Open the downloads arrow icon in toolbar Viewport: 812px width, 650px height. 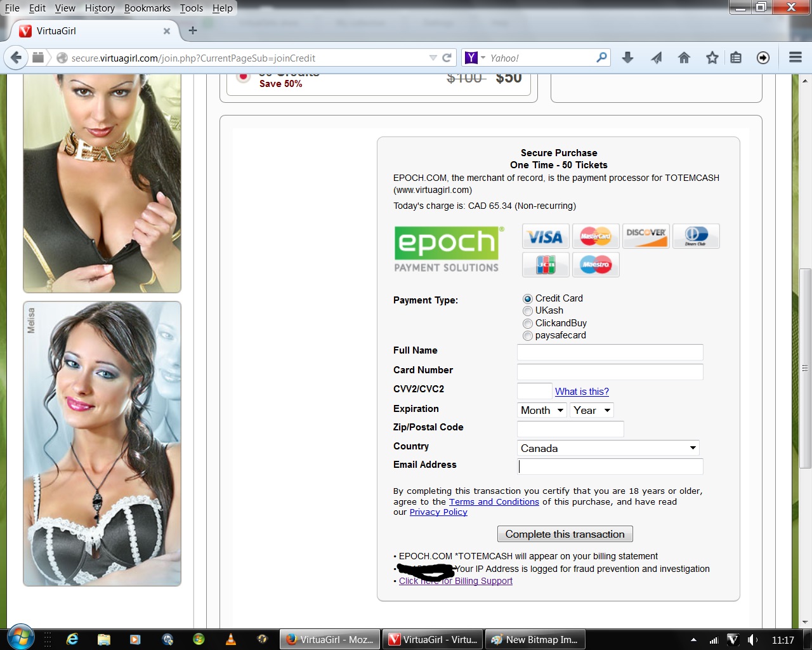(627, 58)
